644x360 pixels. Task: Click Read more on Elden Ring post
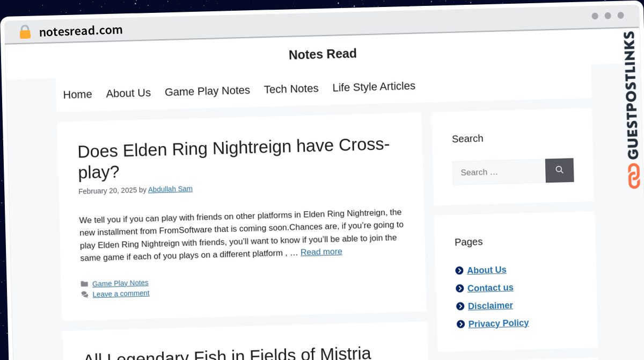pyautogui.click(x=321, y=251)
